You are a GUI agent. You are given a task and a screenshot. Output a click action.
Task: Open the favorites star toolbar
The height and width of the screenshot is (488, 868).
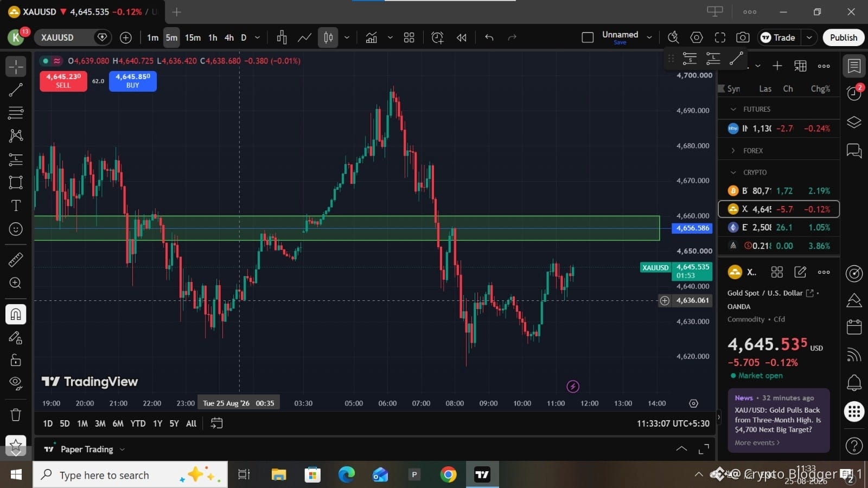pyautogui.click(x=16, y=446)
